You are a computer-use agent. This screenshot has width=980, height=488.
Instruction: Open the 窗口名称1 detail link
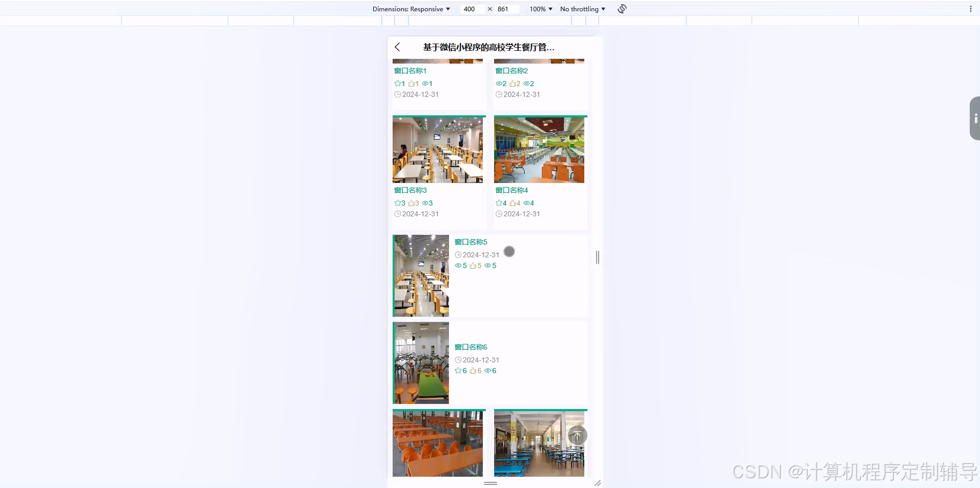point(410,70)
